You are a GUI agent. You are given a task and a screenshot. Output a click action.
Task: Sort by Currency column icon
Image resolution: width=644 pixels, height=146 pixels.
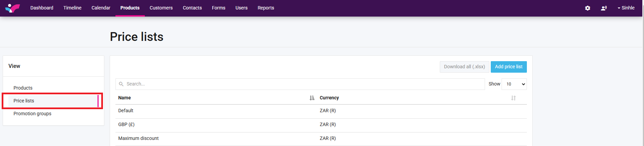pyautogui.click(x=513, y=98)
